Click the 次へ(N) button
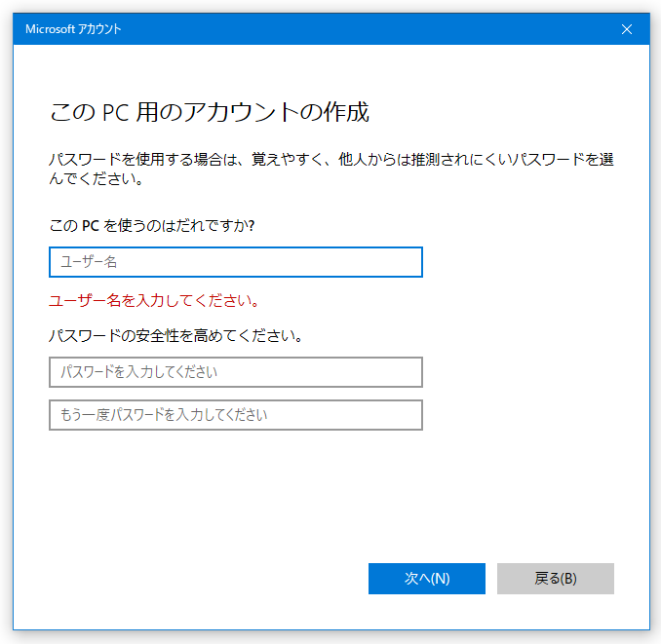661x644 pixels. point(427,579)
